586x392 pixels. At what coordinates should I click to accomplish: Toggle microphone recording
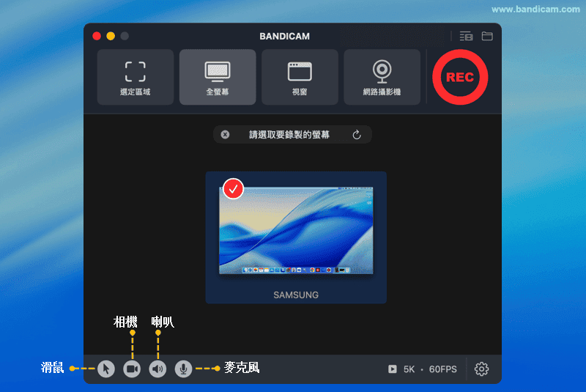coord(184,369)
